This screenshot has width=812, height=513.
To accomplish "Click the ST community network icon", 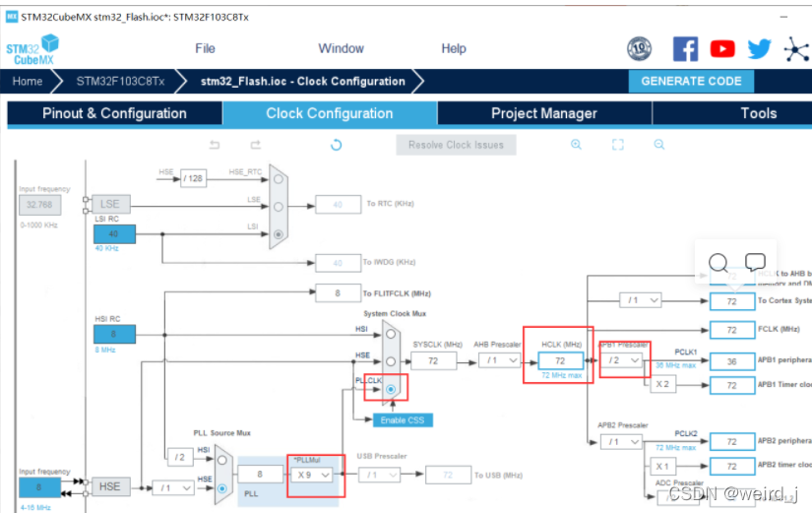I will (796, 49).
